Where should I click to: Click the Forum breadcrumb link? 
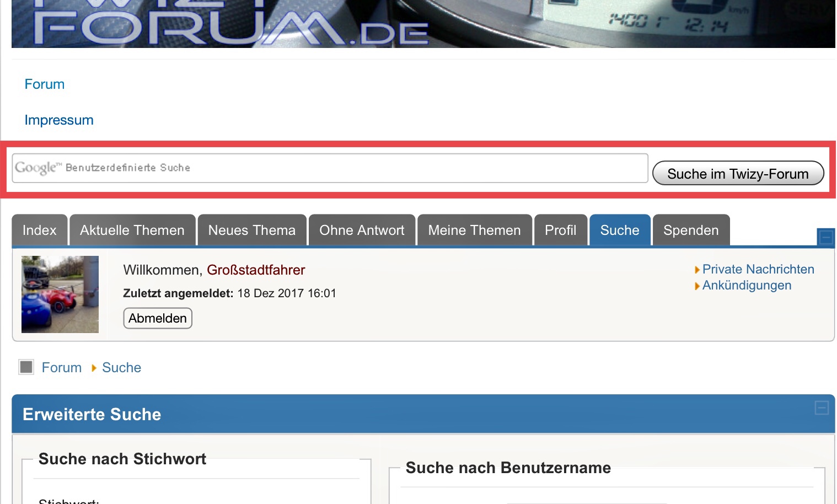coord(62,368)
